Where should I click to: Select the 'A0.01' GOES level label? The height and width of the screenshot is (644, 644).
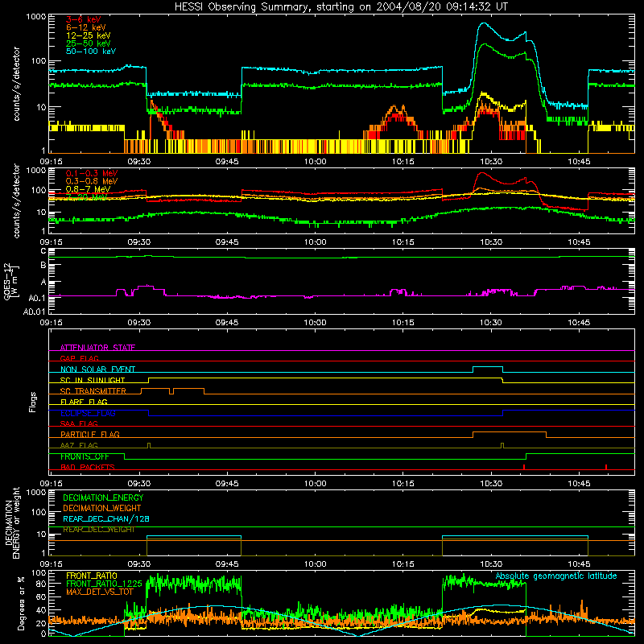click(x=34, y=312)
